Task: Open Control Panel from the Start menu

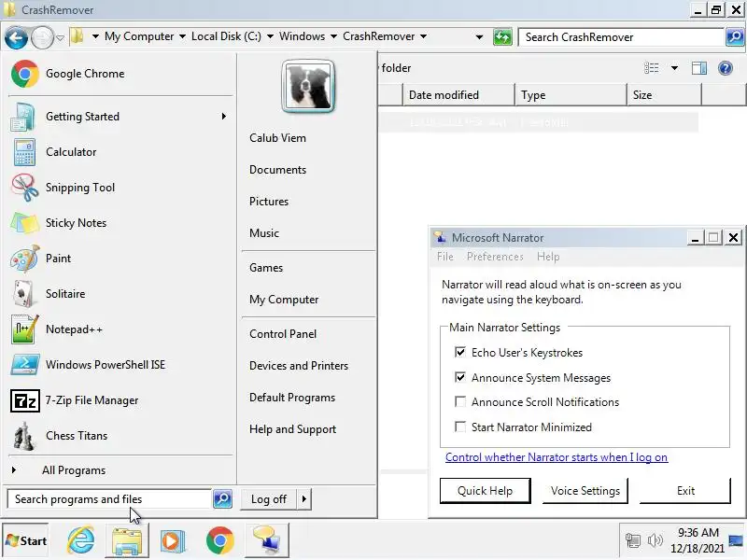Action: (x=283, y=334)
